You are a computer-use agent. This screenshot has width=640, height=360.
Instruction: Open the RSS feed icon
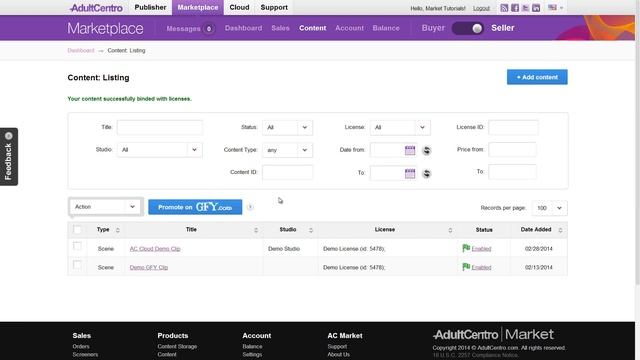(504, 8)
